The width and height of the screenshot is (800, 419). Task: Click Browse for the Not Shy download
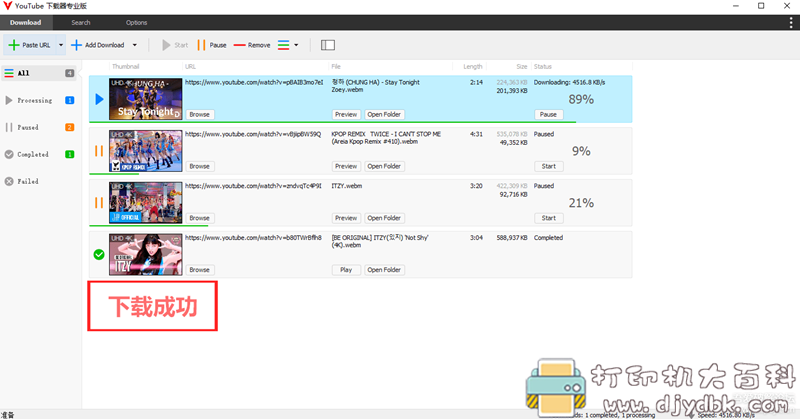(199, 269)
